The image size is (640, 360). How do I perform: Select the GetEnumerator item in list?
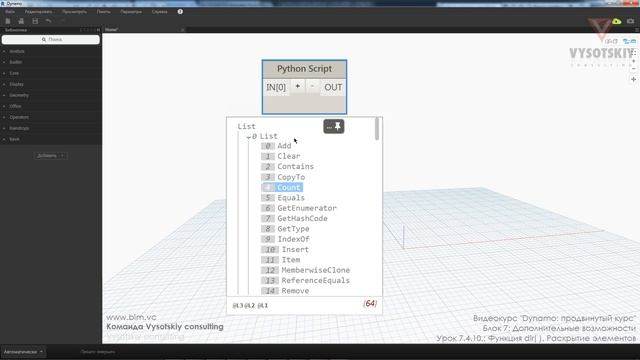(x=307, y=208)
